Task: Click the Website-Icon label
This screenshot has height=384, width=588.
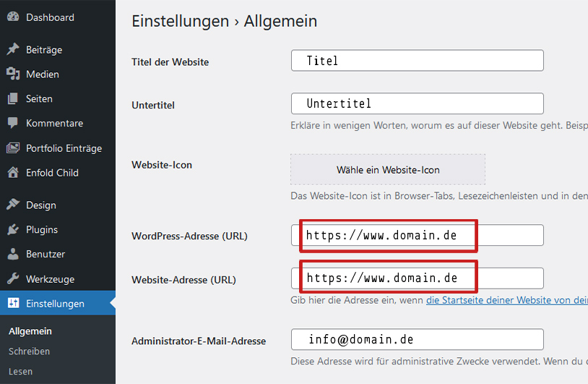Action: coord(162,165)
